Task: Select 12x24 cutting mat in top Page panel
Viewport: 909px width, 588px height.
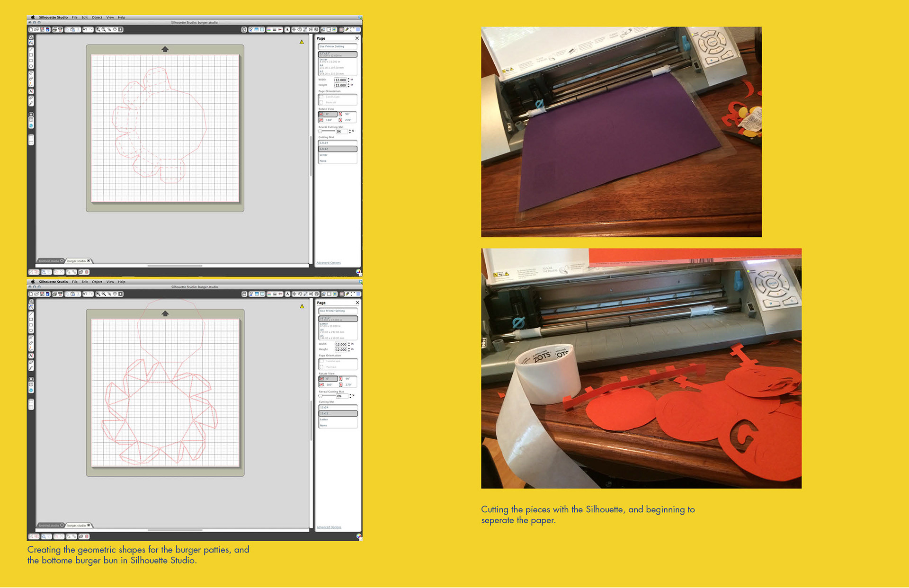Action: [337, 143]
